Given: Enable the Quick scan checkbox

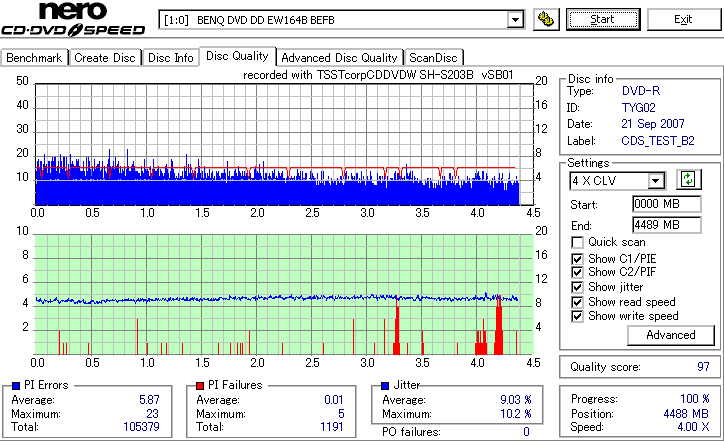Looking at the screenshot, I should (577, 242).
